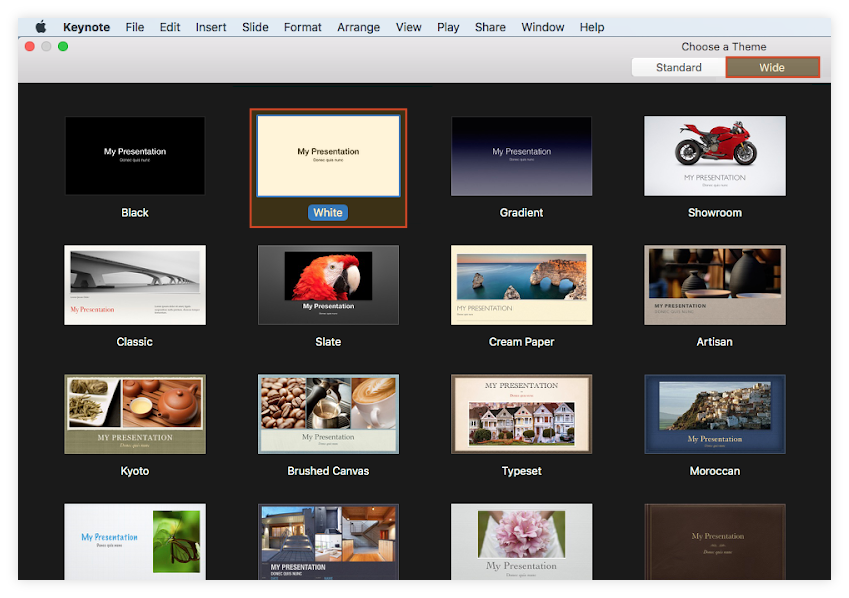This screenshot has width=849, height=598.
Task: Select the Slate parrot theme
Action: click(x=327, y=285)
